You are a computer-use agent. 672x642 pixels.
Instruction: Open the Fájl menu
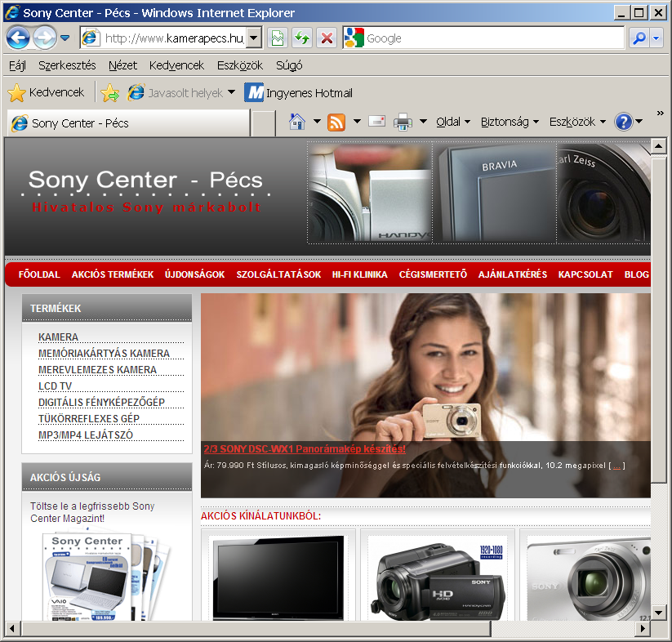click(18, 65)
